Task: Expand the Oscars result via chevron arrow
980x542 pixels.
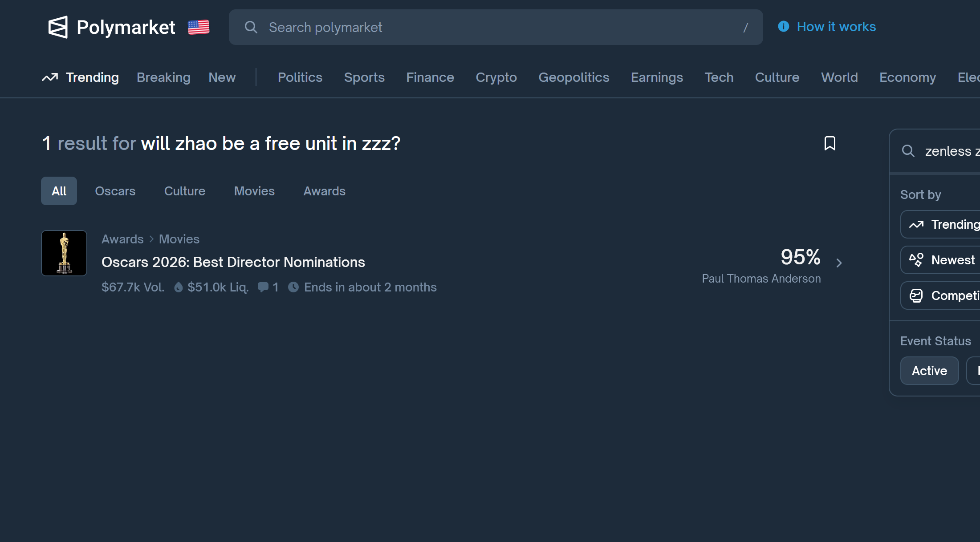Action: coord(839,263)
